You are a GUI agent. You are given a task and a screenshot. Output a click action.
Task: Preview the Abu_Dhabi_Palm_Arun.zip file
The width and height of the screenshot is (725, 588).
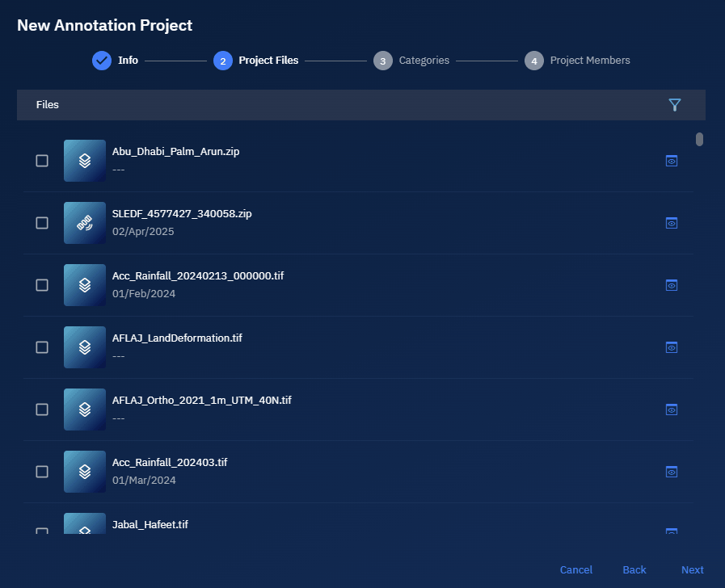tap(671, 161)
